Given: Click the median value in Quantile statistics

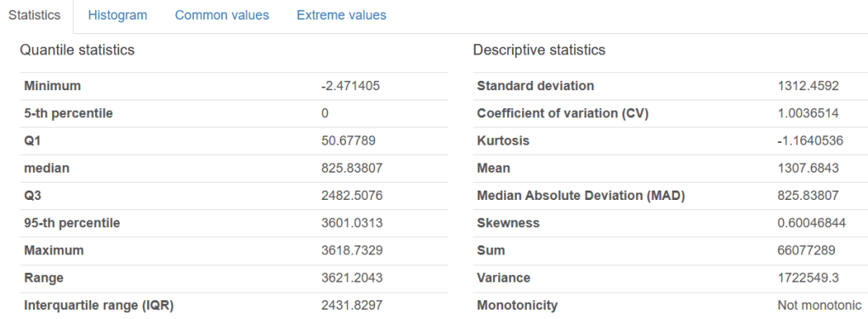Looking at the screenshot, I should point(351,168).
